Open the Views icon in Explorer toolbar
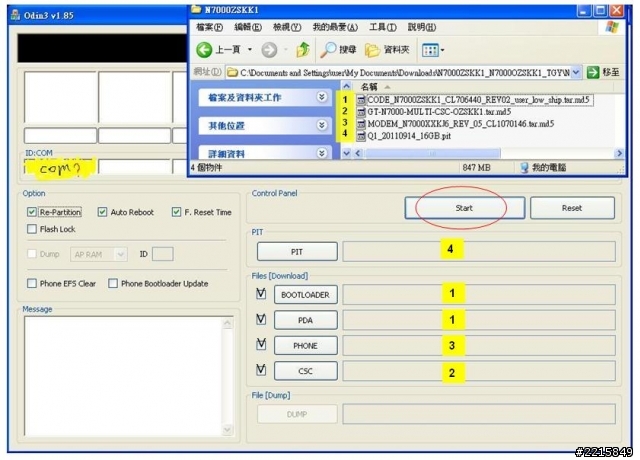 tap(430, 50)
